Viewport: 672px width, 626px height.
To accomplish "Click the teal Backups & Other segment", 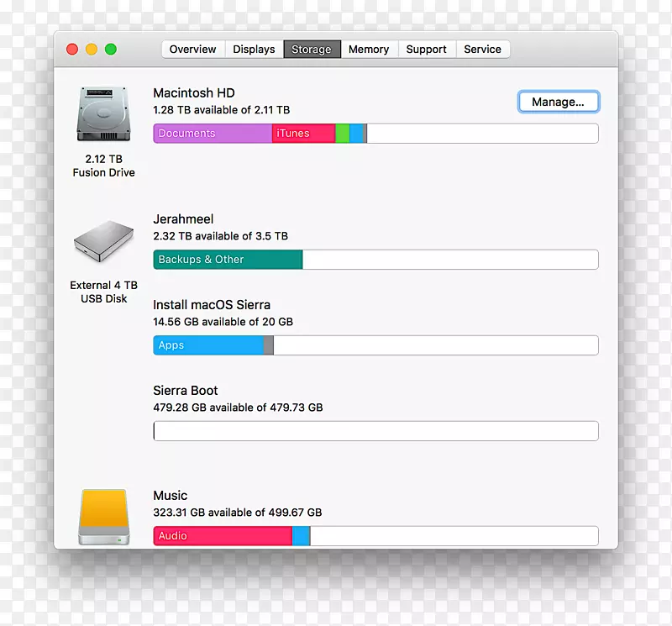I will click(228, 260).
